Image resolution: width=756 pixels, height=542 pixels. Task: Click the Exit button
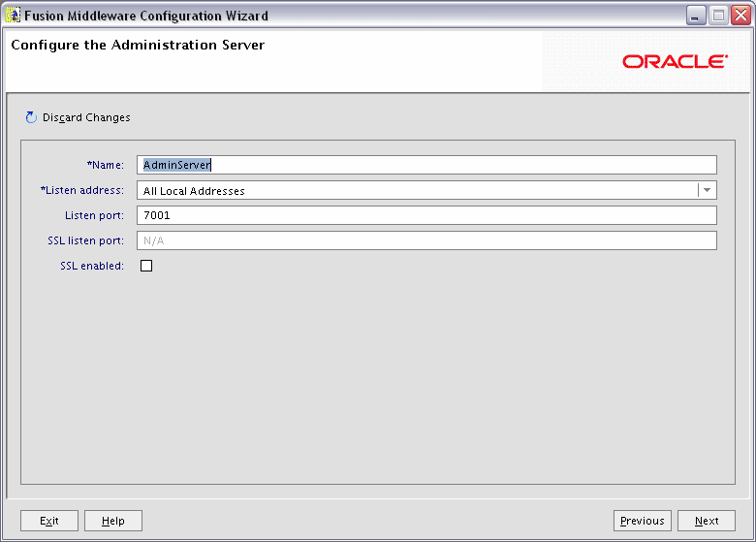[x=49, y=521]
